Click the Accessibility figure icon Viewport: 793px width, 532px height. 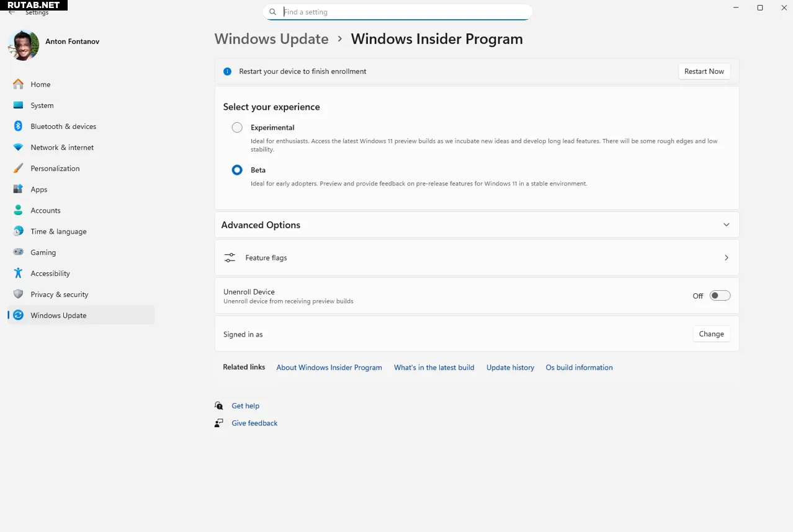pos(18,273)
